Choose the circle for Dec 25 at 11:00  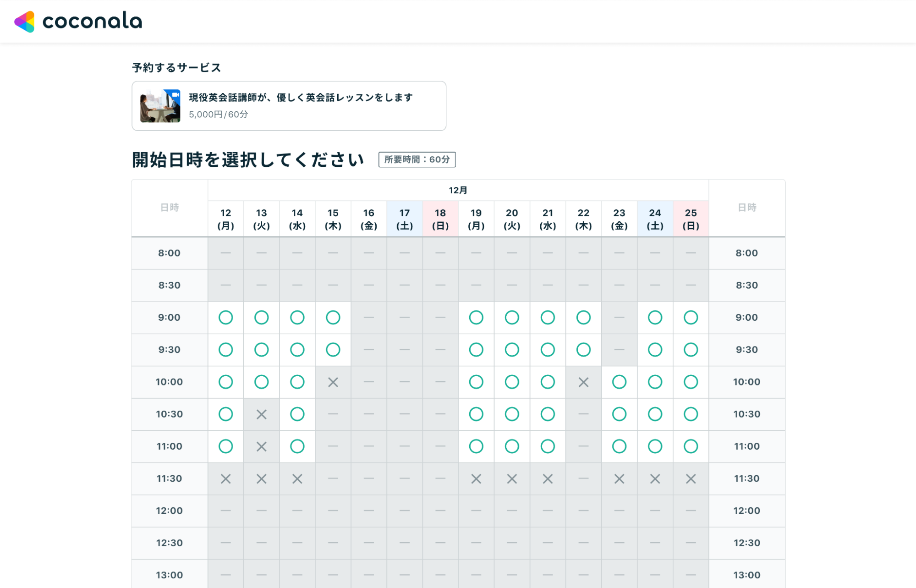(x=691, y=446)
